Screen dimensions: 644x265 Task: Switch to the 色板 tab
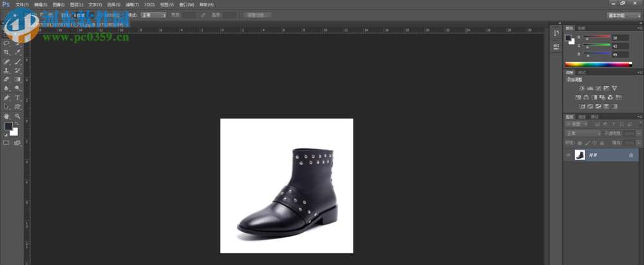click(x=582, y=28)
